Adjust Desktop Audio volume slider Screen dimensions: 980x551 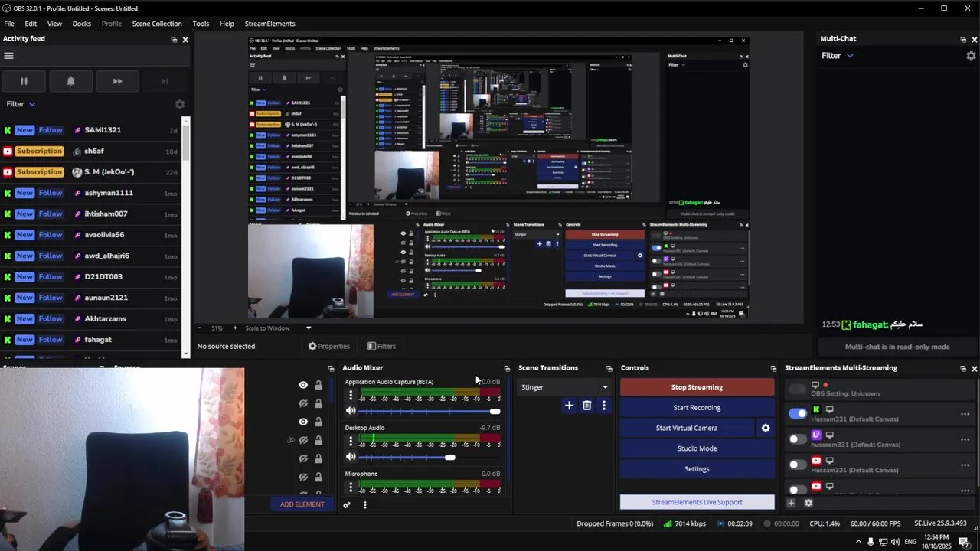pyautogui.click(x=430, y=458)
